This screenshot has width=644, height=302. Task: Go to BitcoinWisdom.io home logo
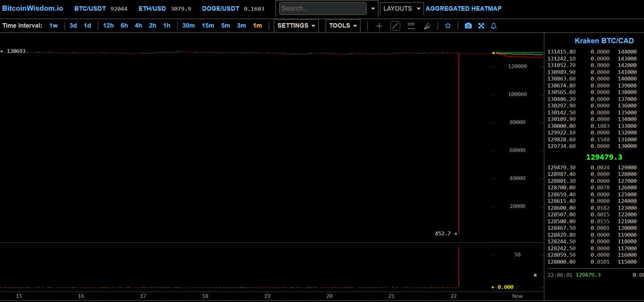coord(32,9)
